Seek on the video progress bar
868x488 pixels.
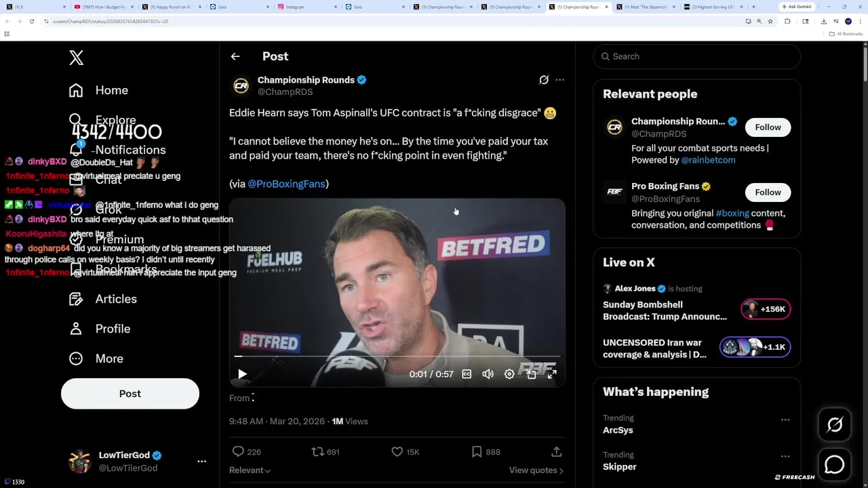pos(397,356)
